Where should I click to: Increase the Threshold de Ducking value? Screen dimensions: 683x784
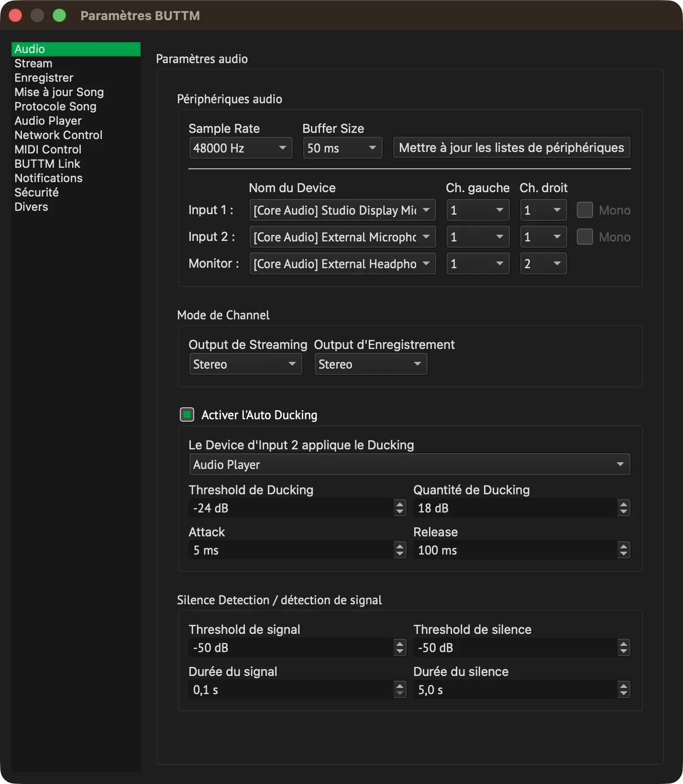click(400, 504)
